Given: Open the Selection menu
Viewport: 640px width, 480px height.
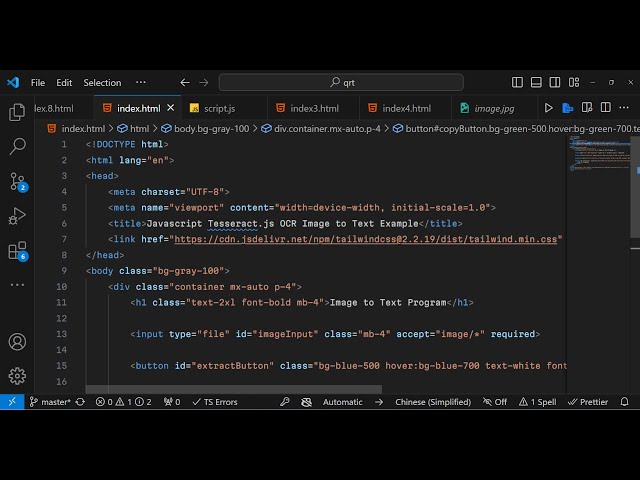Looking at the screenshot, I should 102,83.
